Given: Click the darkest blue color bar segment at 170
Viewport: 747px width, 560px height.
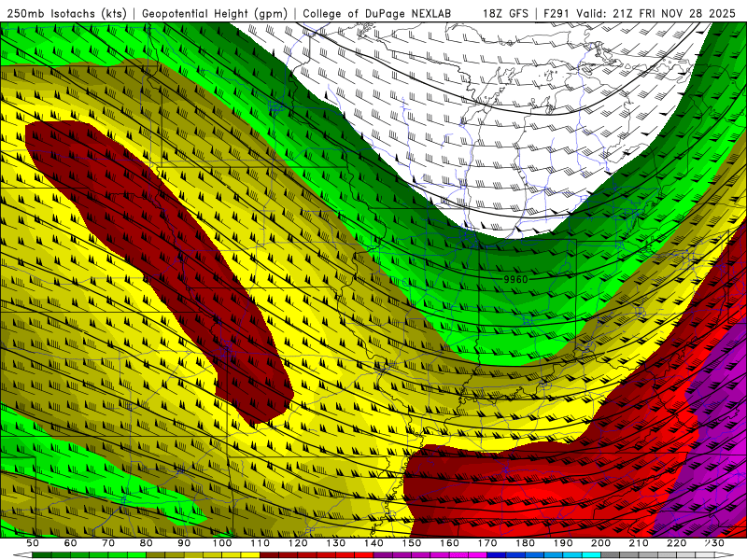Looking at the screenshot, I should (x=497, y=555).
